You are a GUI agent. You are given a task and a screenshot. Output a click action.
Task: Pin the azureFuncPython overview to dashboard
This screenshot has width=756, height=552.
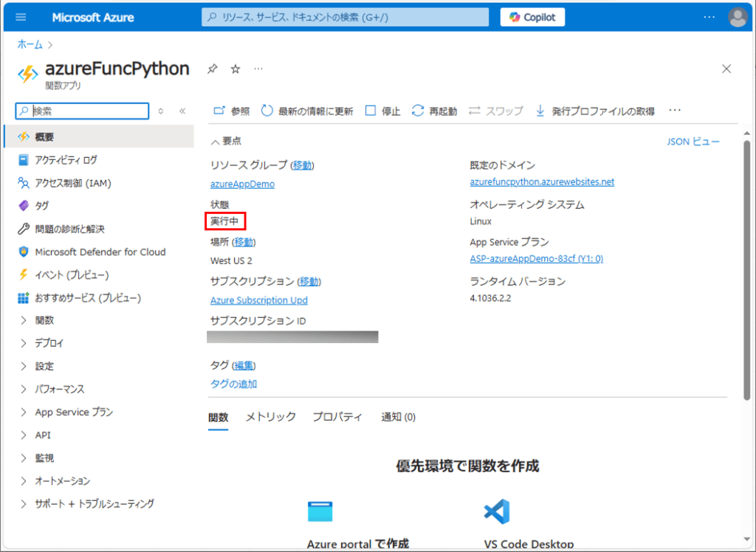[213, 69]
